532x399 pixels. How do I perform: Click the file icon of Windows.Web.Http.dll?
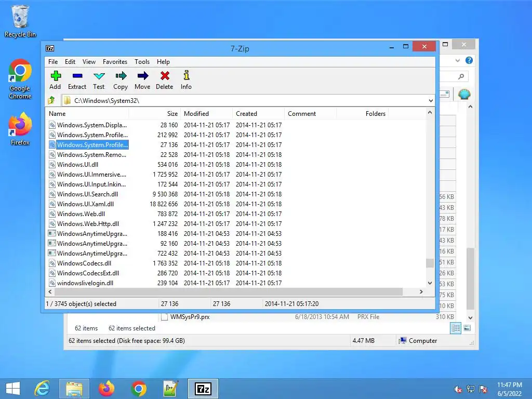click(52, 224)
